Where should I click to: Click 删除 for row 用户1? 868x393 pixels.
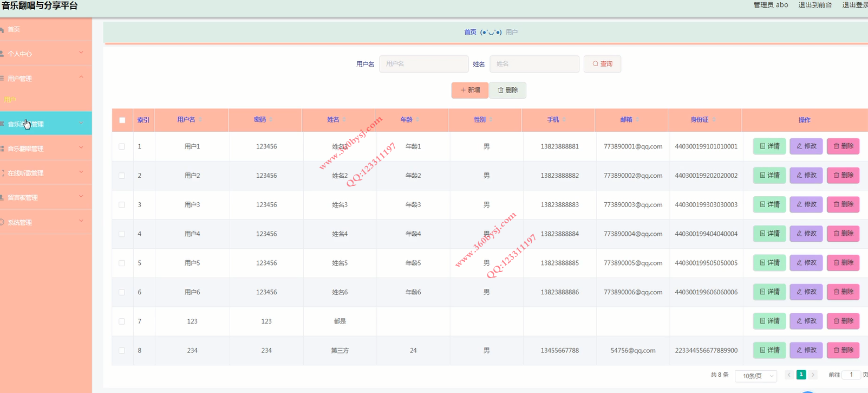pyautogui.click(x=843, y=146)
